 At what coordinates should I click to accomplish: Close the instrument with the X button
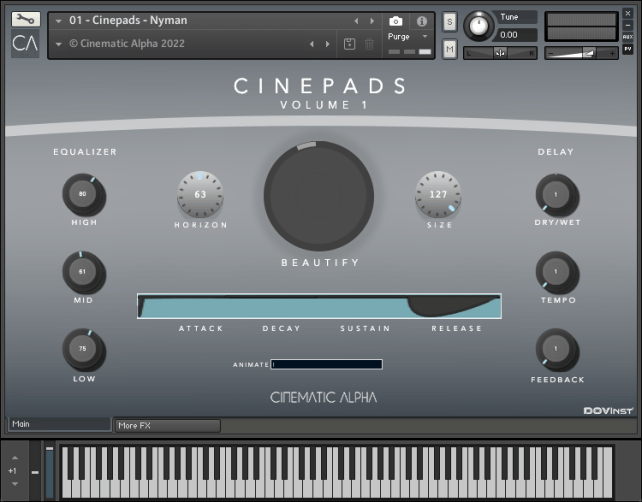(x=628, y=14)
